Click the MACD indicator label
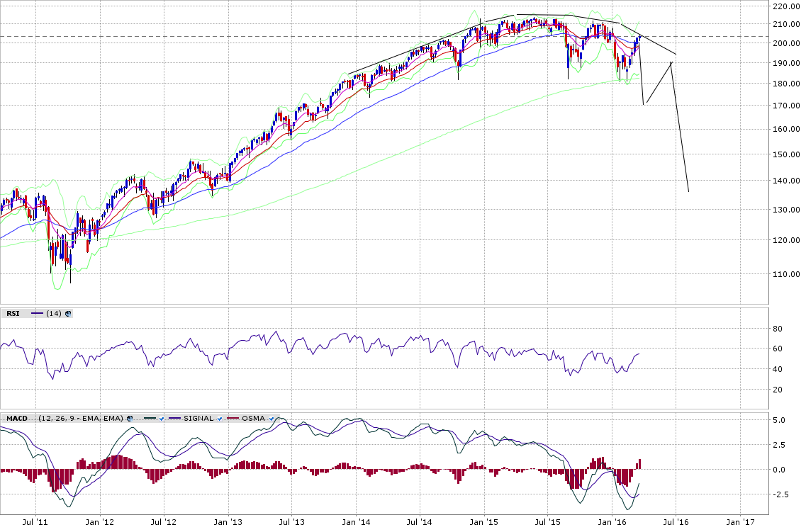 point(17,419)
